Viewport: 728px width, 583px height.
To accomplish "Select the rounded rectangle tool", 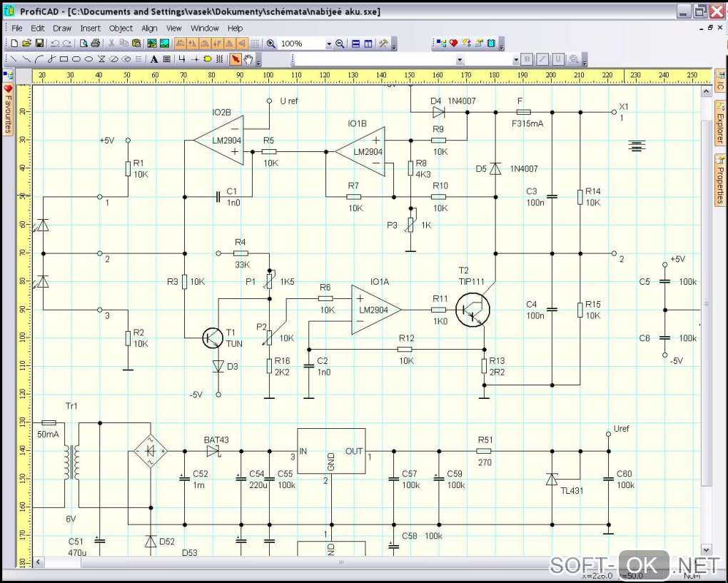I will [x=76, y=59].
